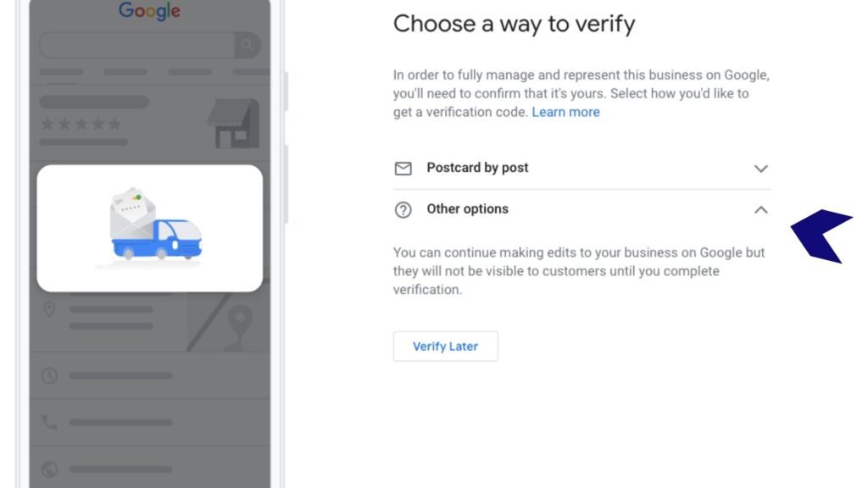
Task: Click the mockup search input bar
Action: (137, 45)
